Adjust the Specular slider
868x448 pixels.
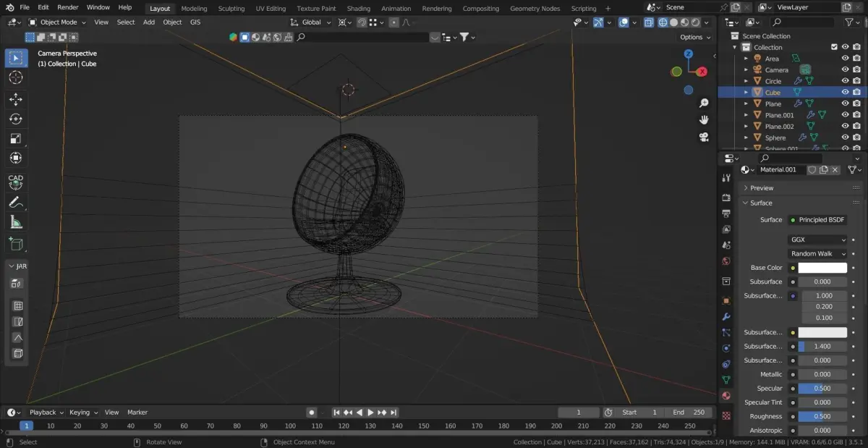point(822,389)
